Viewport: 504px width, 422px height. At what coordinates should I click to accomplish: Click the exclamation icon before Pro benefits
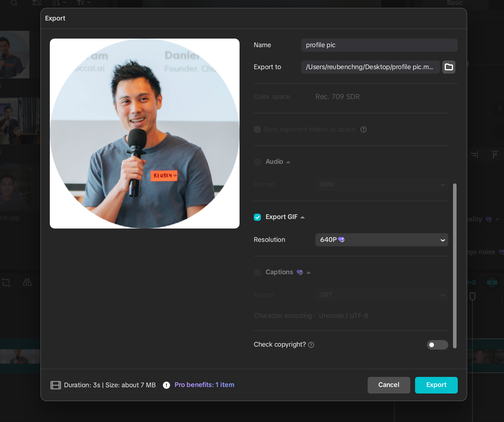166,385
